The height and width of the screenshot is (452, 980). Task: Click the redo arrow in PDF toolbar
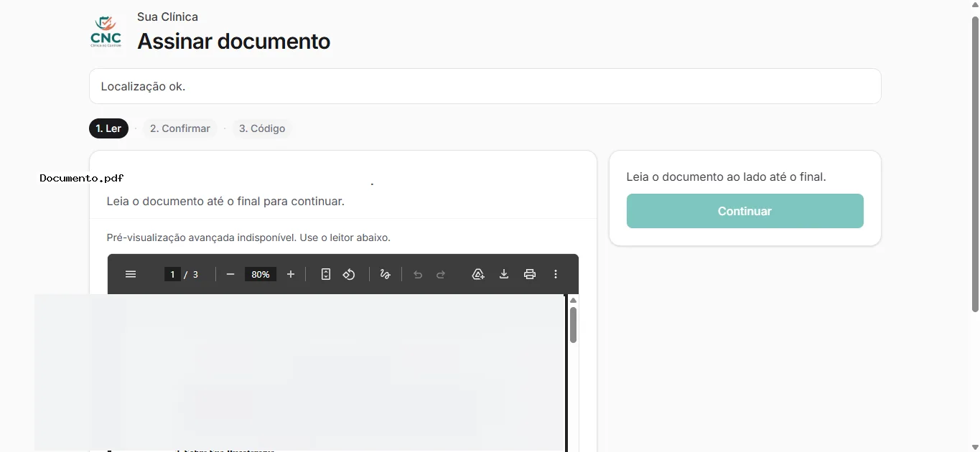point(441,274)
